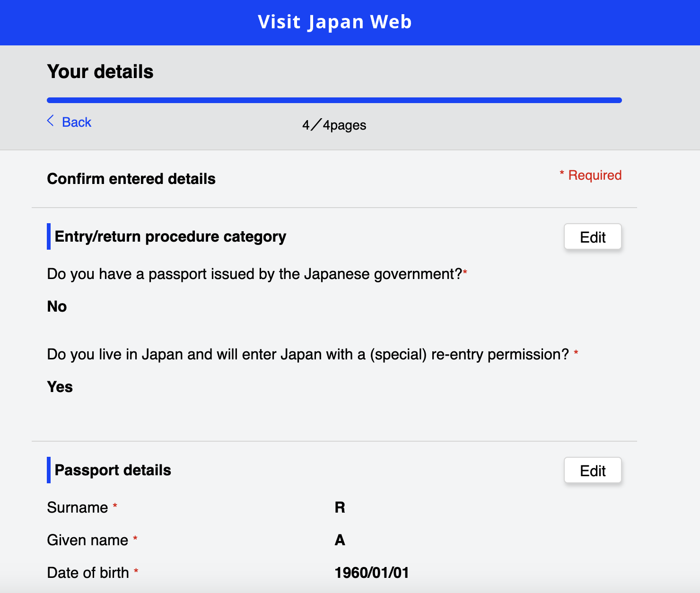Click the 'Passport details' heading
The image size is (700, 593).
113,470
